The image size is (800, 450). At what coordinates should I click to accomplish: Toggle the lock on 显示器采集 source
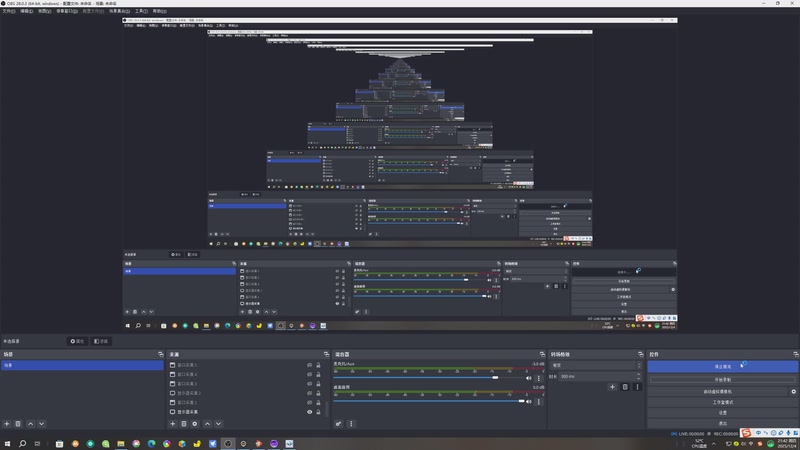(x=318, y=412)
